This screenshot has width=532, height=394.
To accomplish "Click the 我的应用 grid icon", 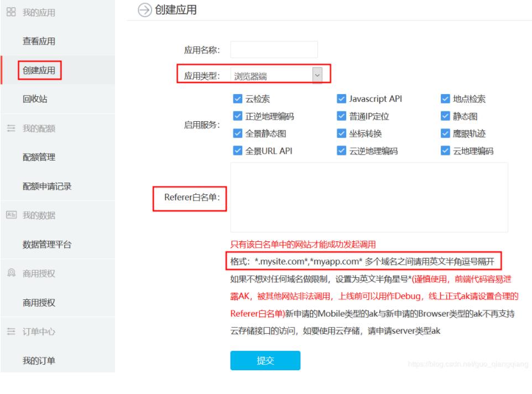I will click(11, 12).
